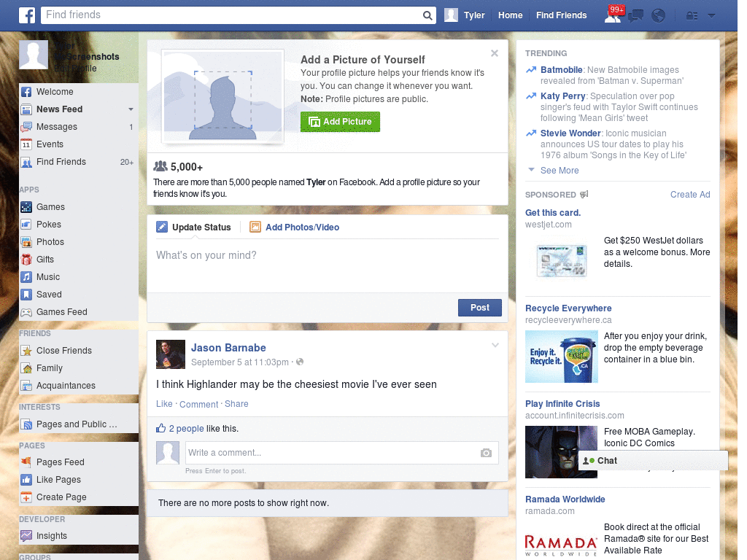Image resolution: width=747 pixels, height=560 pixels.
Task: Click the Find friends search field
Action: (x=231, y=15)
